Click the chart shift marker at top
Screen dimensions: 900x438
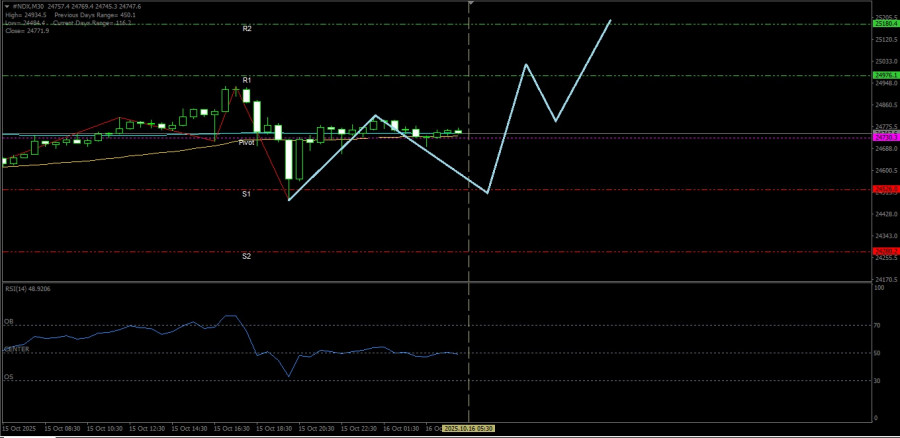click(x=469, y=4)
